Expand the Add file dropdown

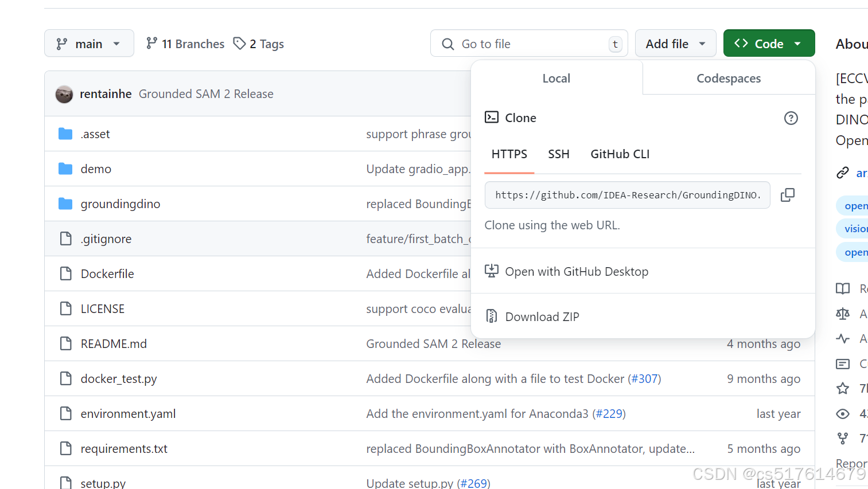click(675, 44)
